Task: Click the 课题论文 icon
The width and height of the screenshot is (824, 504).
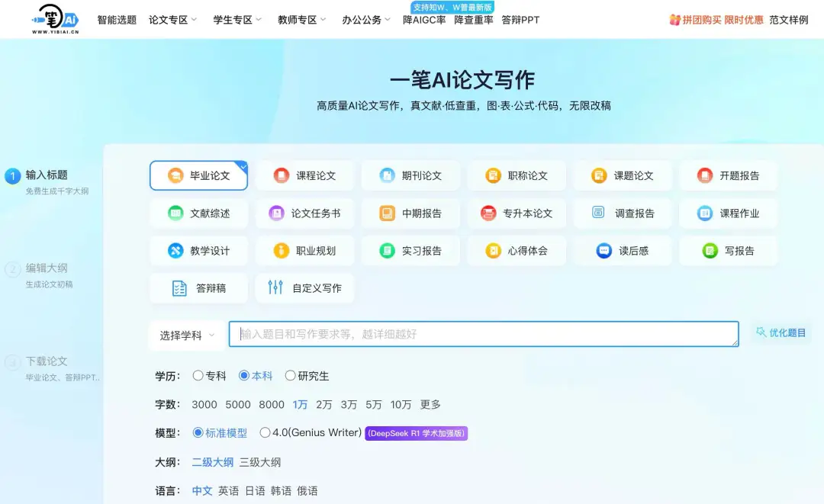Action: coord(599,175)
